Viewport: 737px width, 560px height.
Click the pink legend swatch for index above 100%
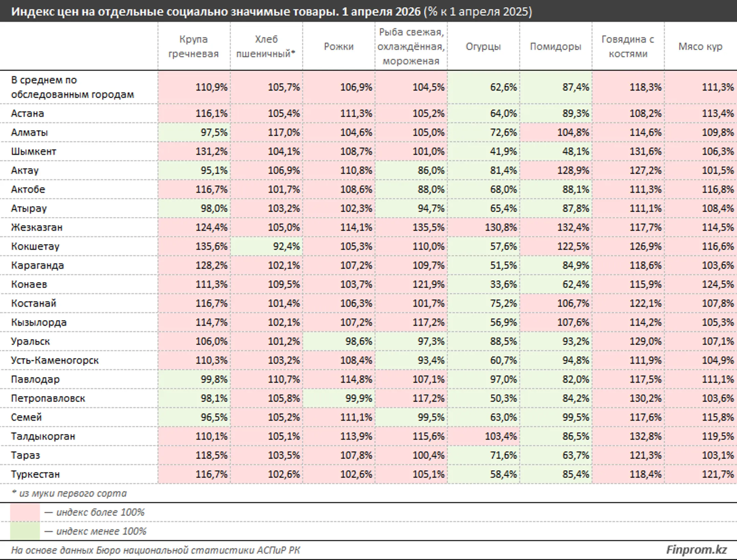pos(25,512)
